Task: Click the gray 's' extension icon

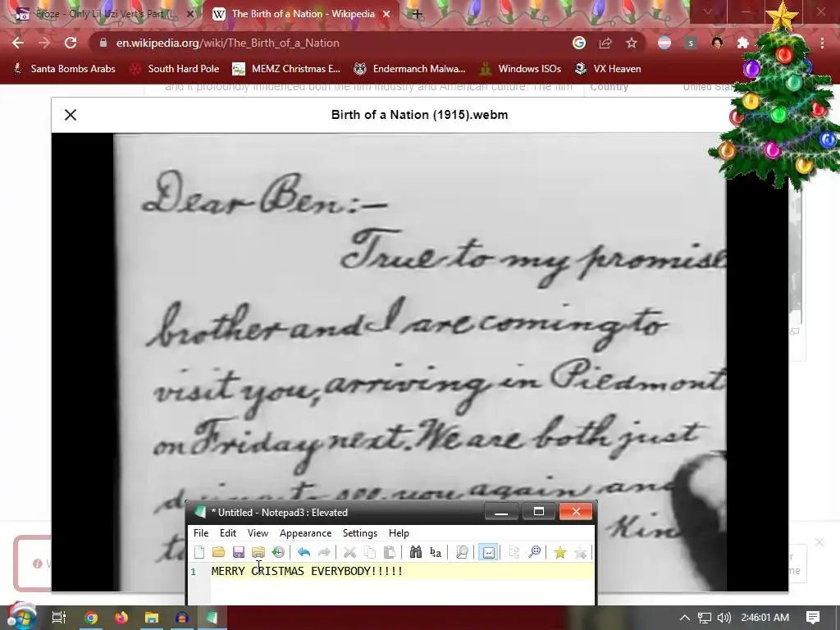Action: tap(691, 43)
